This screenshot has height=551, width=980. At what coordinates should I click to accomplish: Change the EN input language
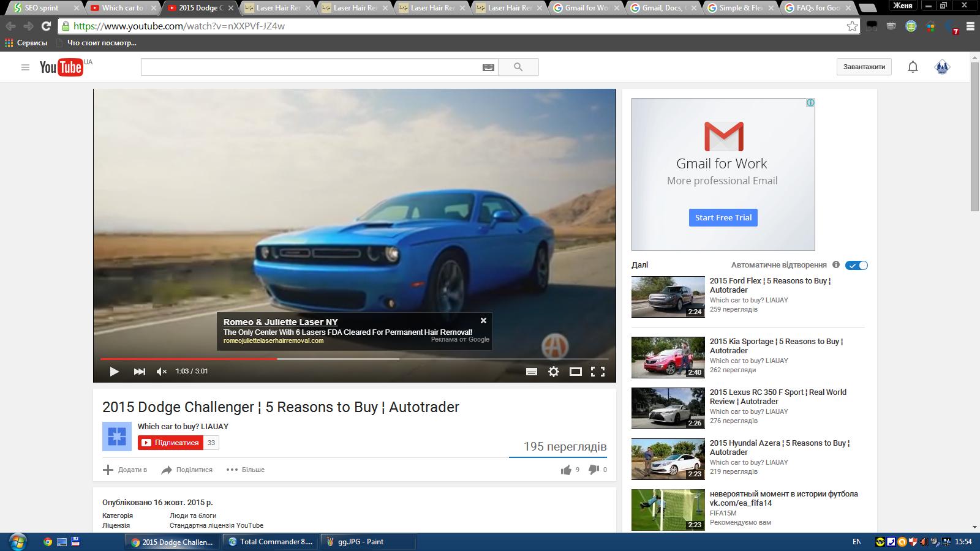(x=856, y=542)
